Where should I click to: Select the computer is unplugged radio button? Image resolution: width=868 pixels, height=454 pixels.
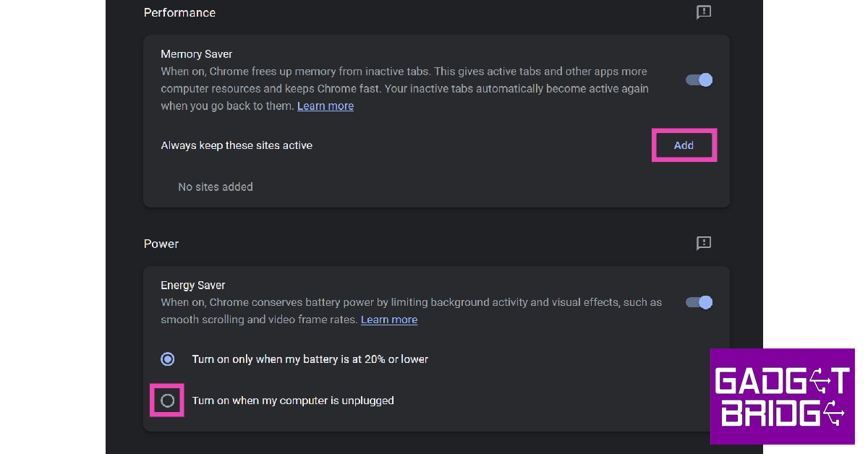pyautogui.click(x=168, y=401)
